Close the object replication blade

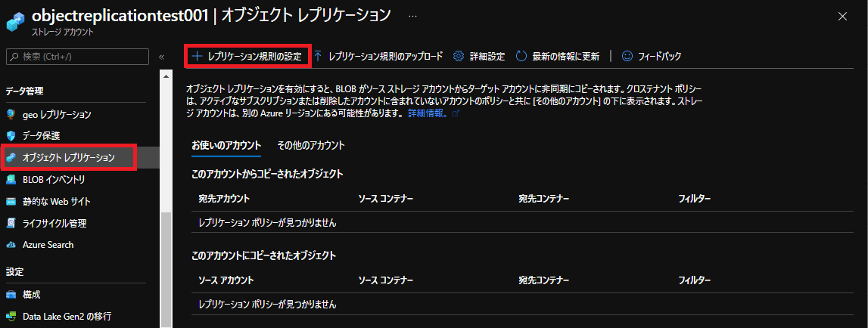(842, 17)
